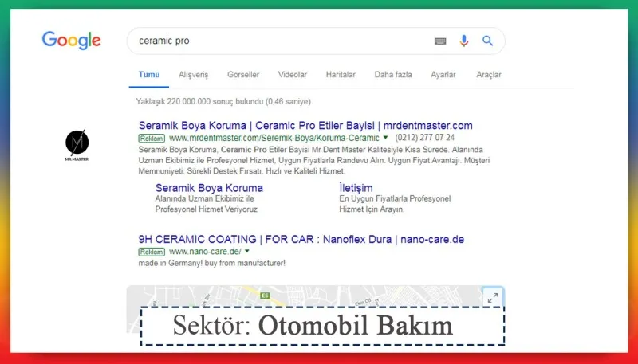This screenshot has height=364, width=638.
Task: Click the Mr Master logo
Action: 77,146
